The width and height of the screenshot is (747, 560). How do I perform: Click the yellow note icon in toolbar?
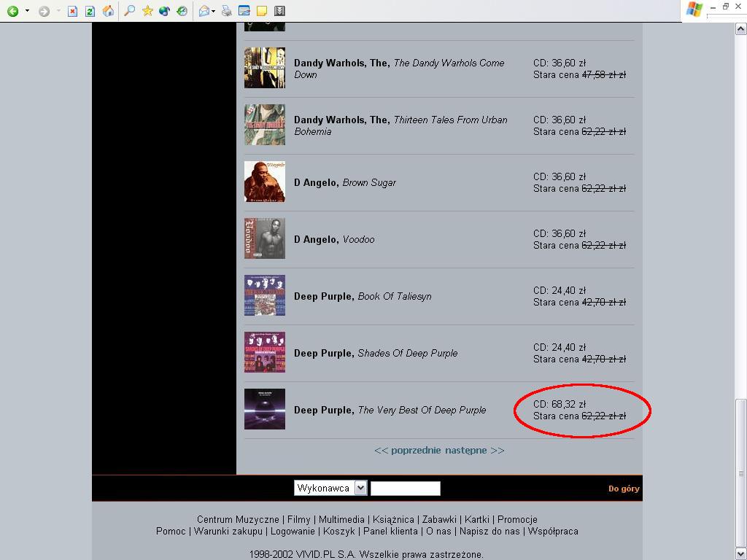(262, 10)
